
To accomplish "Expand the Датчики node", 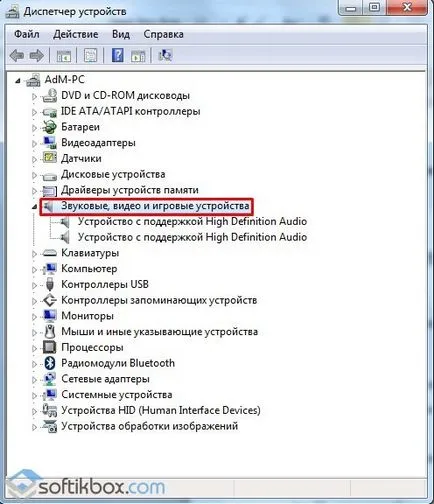I will [34, 159].
